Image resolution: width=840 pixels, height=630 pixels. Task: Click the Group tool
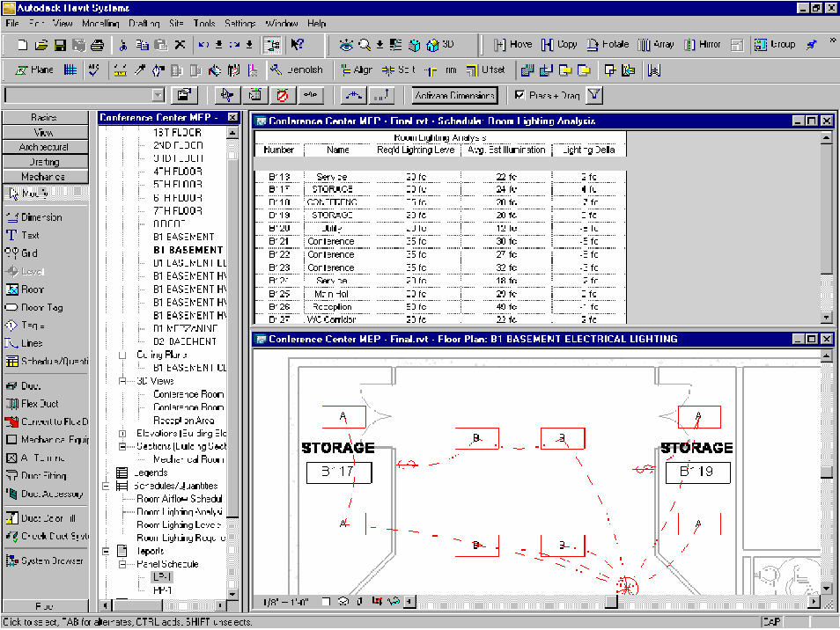coord(775,44)
